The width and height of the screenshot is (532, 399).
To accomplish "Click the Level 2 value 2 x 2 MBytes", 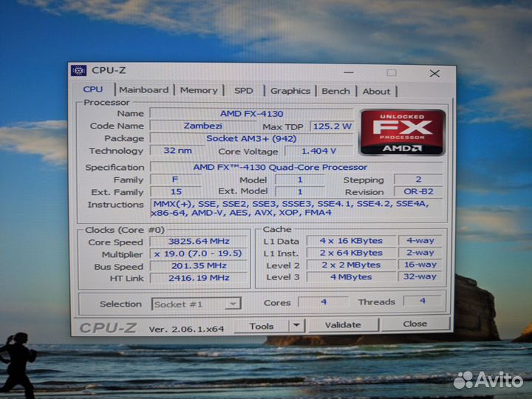I will tap(351, 265).
